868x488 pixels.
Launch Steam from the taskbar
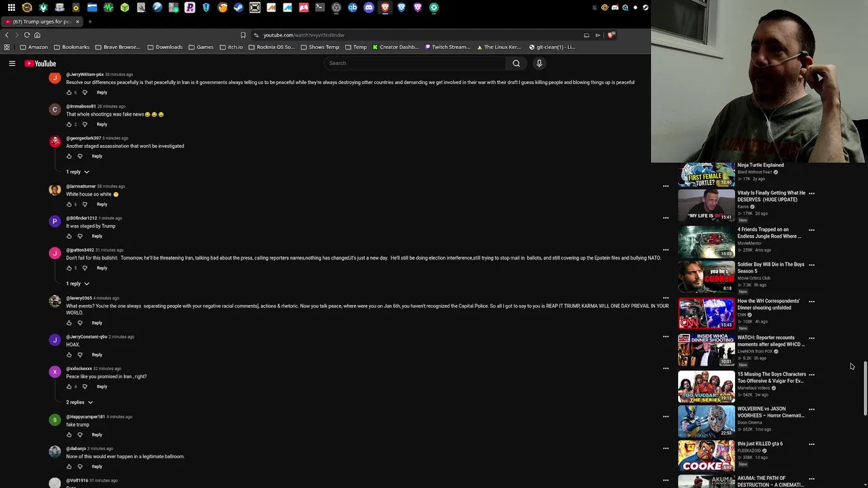(239, 7)
